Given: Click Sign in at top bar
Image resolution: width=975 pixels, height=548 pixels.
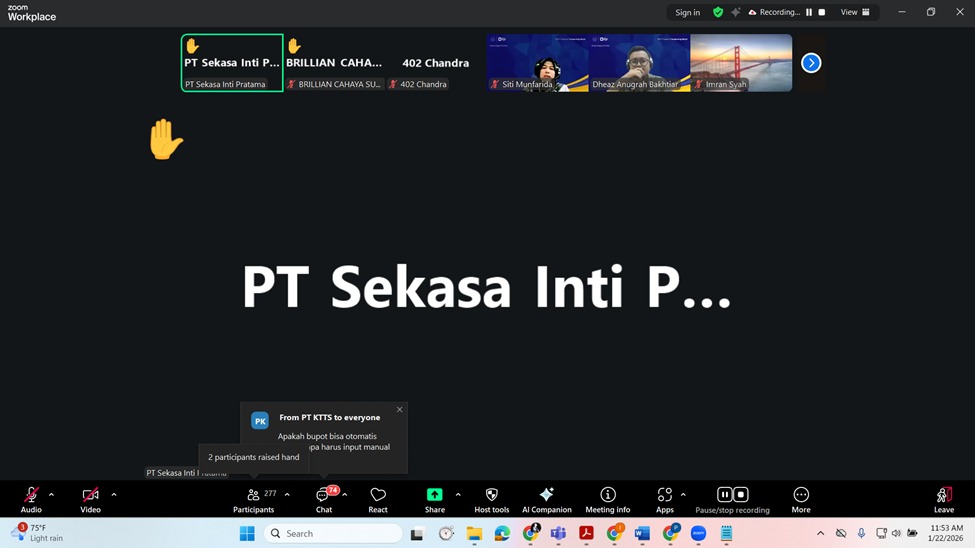Looking at the screenshot, I should [x=688, y=12].
